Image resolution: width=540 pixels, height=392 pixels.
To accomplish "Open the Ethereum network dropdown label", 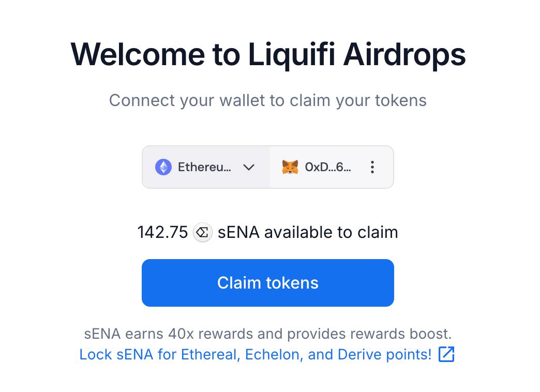I will [204, 167].
